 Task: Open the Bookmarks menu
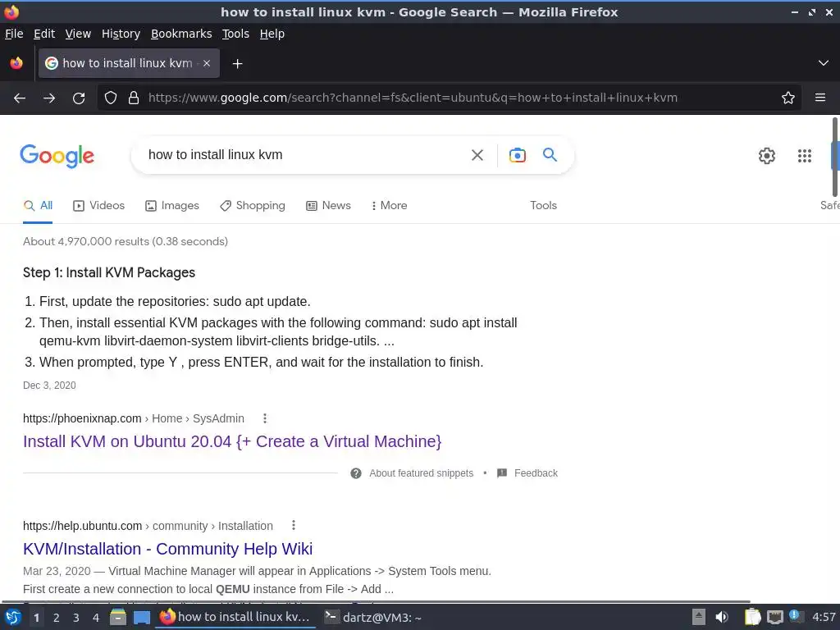pyautogui.click(x=181, y=34)
